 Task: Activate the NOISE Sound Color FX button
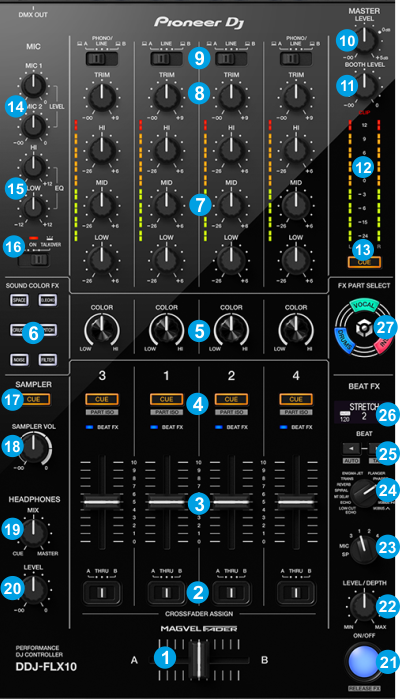[19, 359]
